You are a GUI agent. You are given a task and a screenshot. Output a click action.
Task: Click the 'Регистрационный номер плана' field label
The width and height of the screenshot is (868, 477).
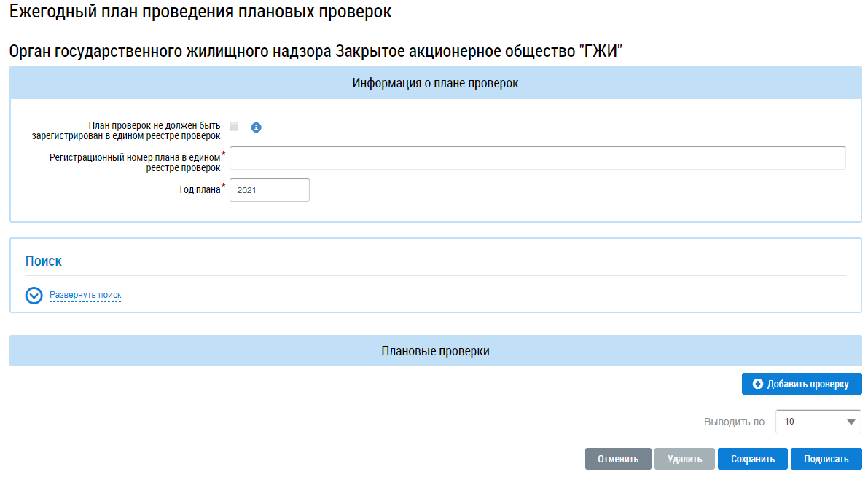(x=134, y=162)
